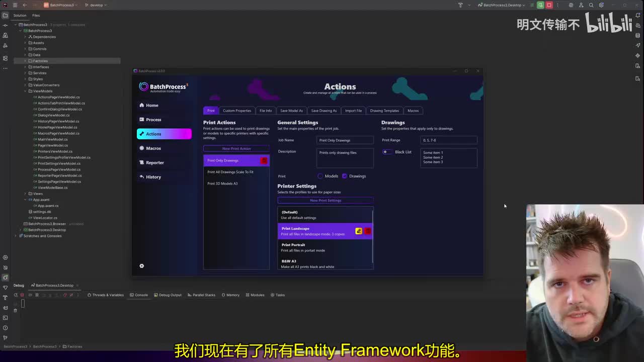644x362 pixels.
Task: Navigate back with the arrow in Rider
Action: (25, 5)
